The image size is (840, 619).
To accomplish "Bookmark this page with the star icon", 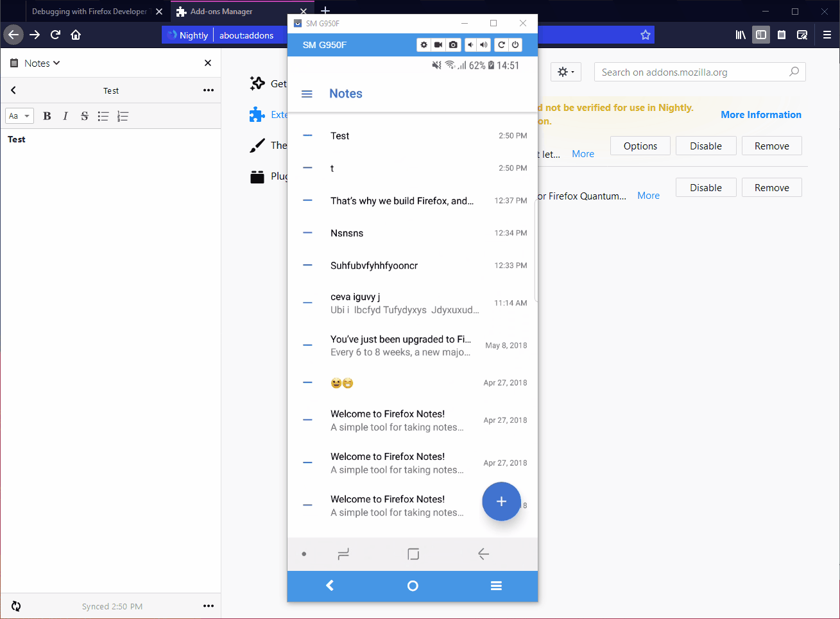I will tap(646, 35).
